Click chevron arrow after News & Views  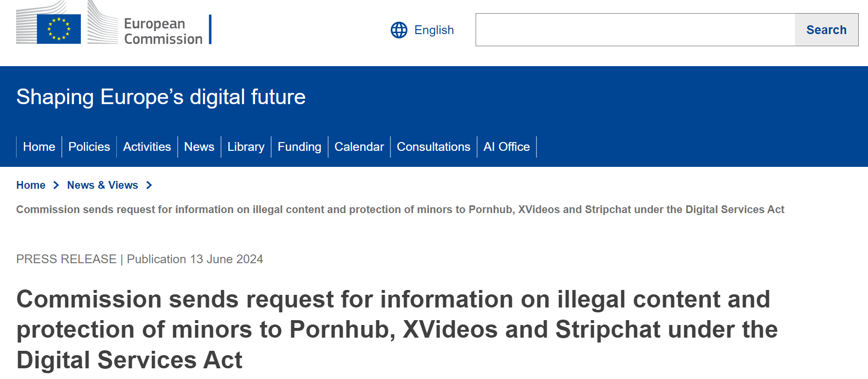[149, 185]
